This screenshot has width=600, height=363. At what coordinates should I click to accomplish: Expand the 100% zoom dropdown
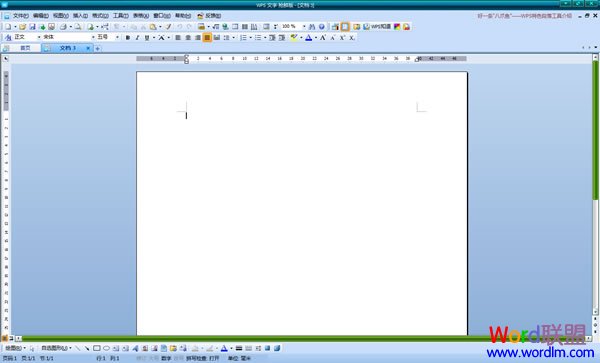tap(304, 26)
